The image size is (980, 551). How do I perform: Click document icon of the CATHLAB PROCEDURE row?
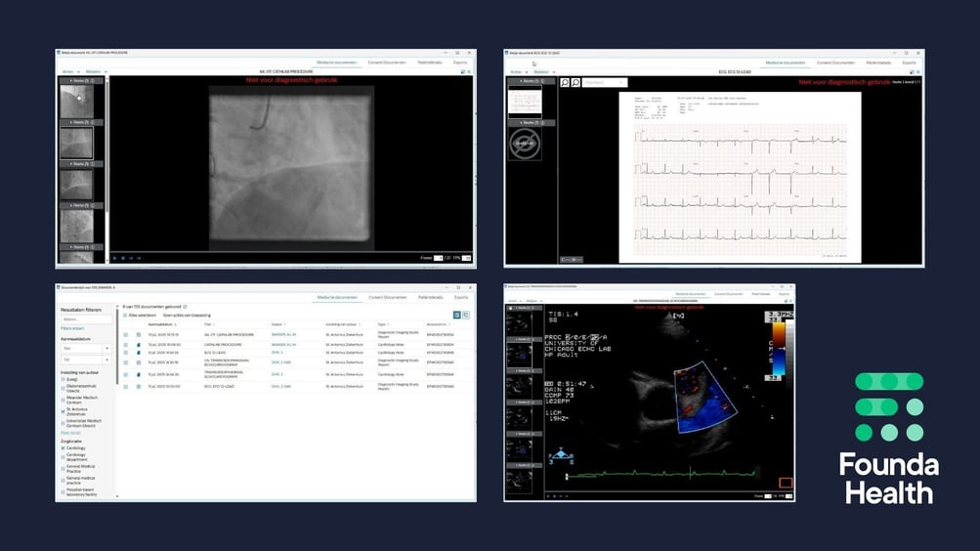138,344
